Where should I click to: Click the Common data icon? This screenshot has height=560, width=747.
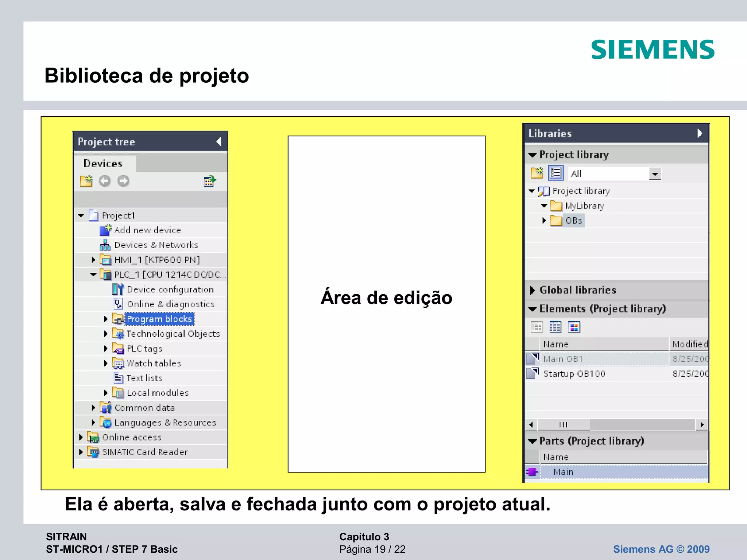tap(105, 408)
